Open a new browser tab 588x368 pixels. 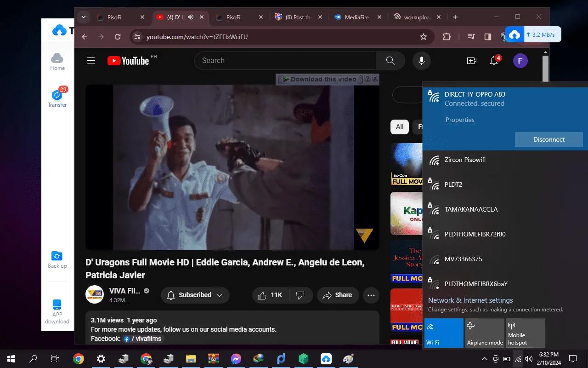pyautogui.click(x=455, y=17)
